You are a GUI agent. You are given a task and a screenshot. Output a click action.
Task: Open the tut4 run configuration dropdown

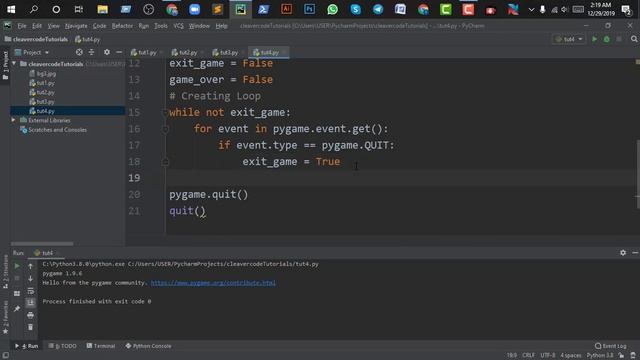coord(569,39)
